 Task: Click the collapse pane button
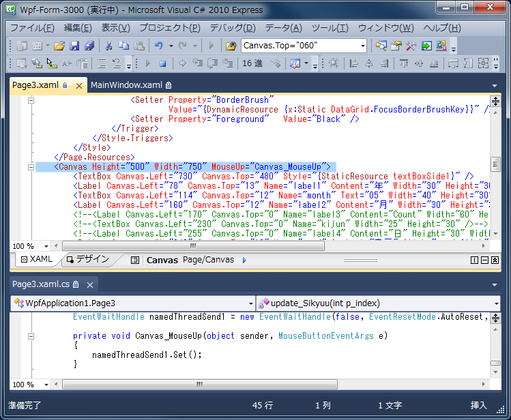click(495, 260)
